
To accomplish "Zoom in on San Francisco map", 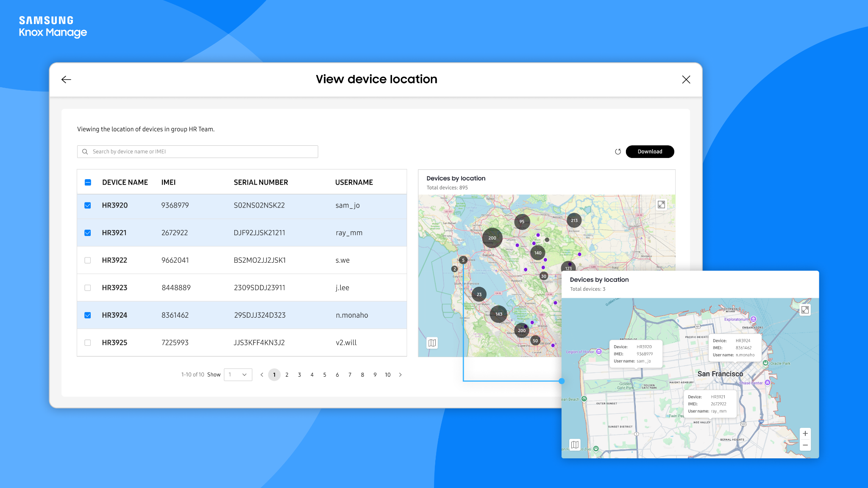I will [x=805, y=433].
